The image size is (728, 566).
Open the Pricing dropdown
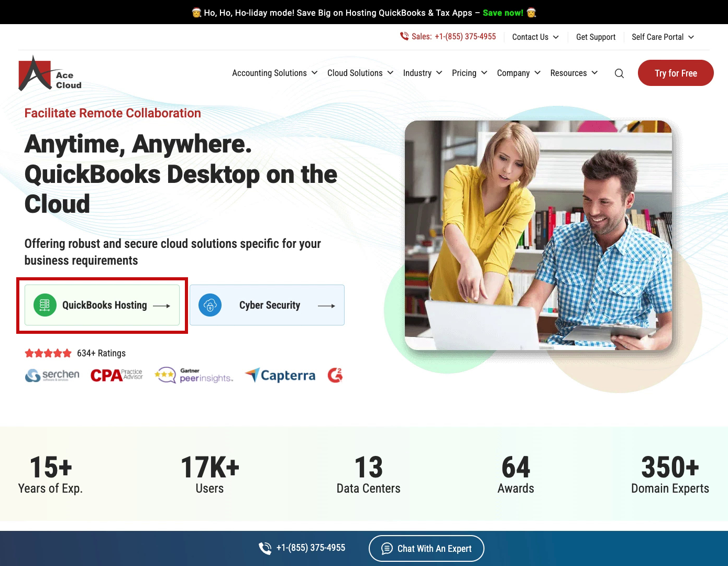pyautogui.click(x=470, y=73)
